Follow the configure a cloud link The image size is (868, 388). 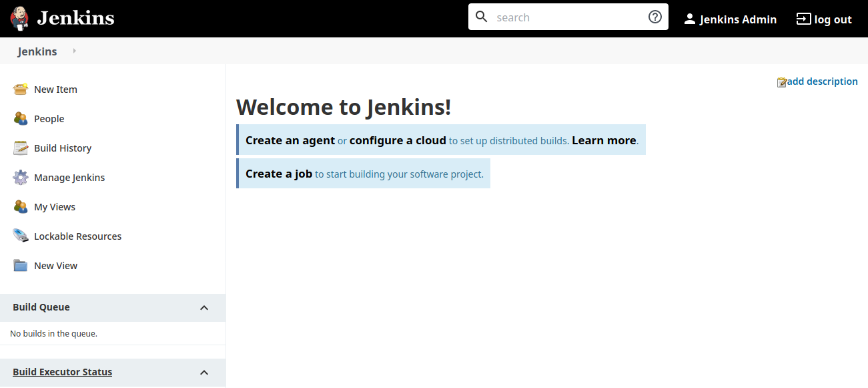click(x=398, y=140)
